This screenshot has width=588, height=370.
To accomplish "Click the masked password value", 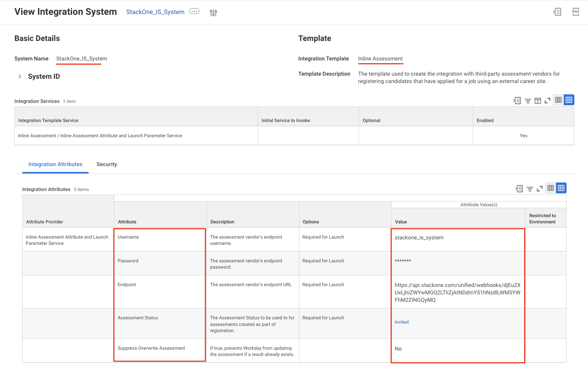I will click(403, 261).
